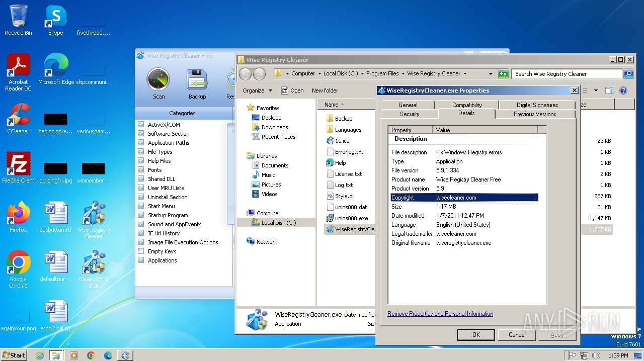Open CCleaner desktop shortcut
The height and width of the screenshot is (362, 644).
tap(18, 119)
